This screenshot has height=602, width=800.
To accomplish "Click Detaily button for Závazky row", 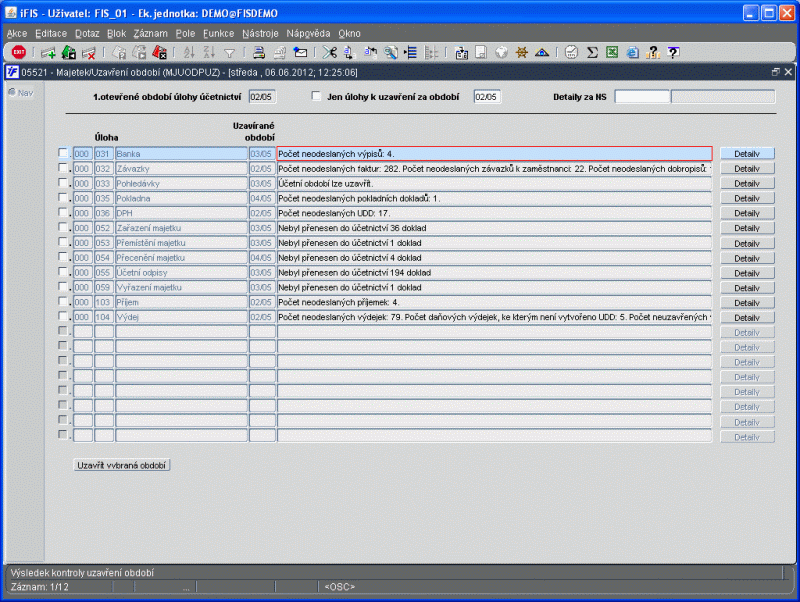I will pyautogui.click(x=747, y=168).
